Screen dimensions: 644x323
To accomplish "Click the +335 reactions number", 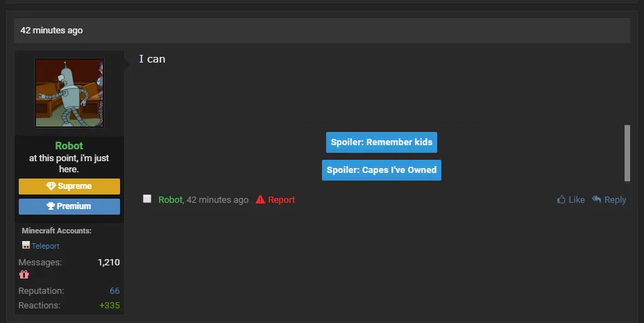I will click(x=109, y=306).
